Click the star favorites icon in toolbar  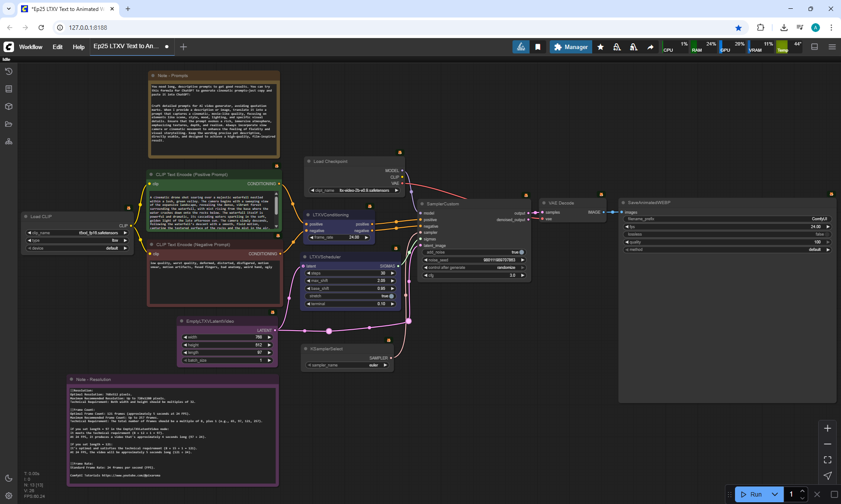[601, 47]
